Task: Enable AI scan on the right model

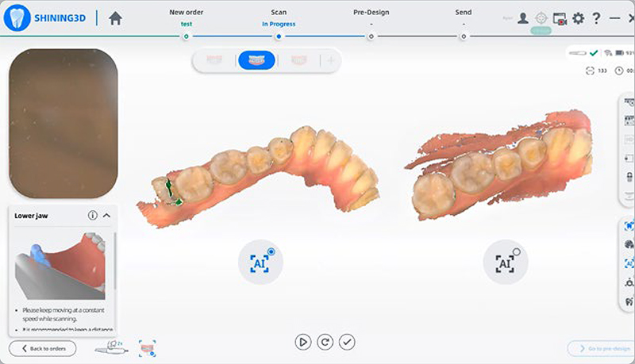Action: pyautogui.click(x=505, y=262)
